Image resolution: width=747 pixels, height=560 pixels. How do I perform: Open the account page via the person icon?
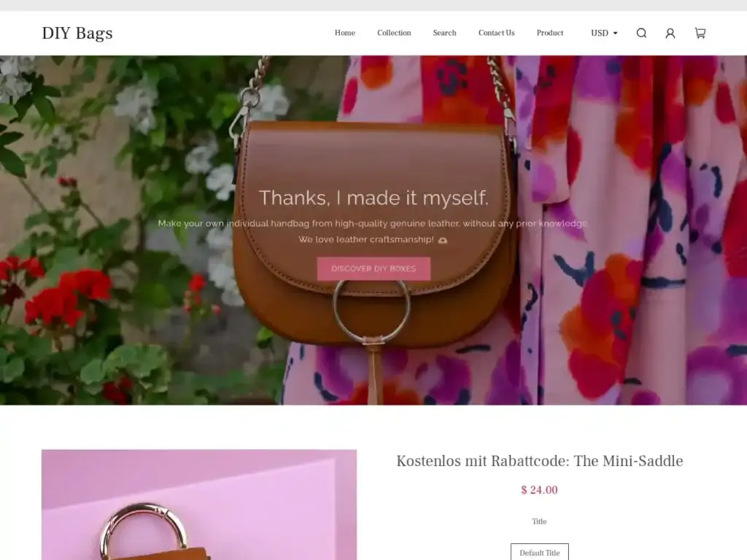(x=670, y=33)
